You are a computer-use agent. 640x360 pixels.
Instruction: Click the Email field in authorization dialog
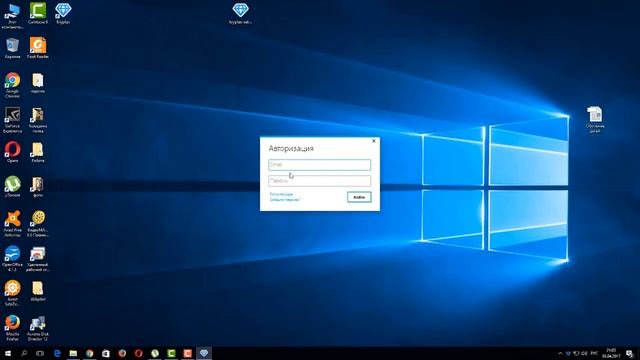(319, 164)
